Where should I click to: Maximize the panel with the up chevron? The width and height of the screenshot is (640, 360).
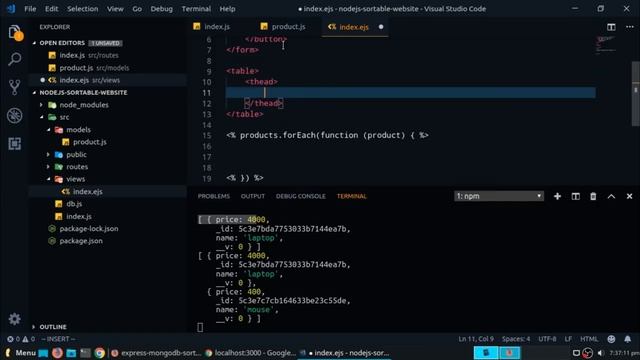pos(611,196)
